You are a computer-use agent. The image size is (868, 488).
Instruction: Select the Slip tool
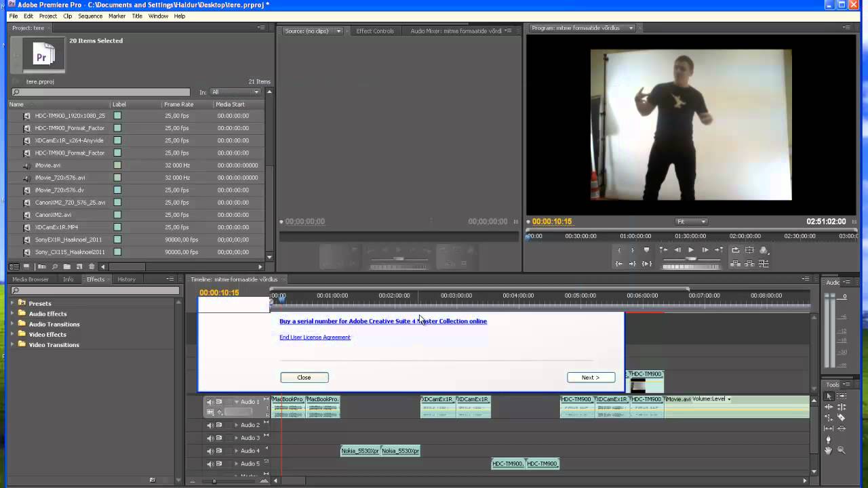point(829,428)
